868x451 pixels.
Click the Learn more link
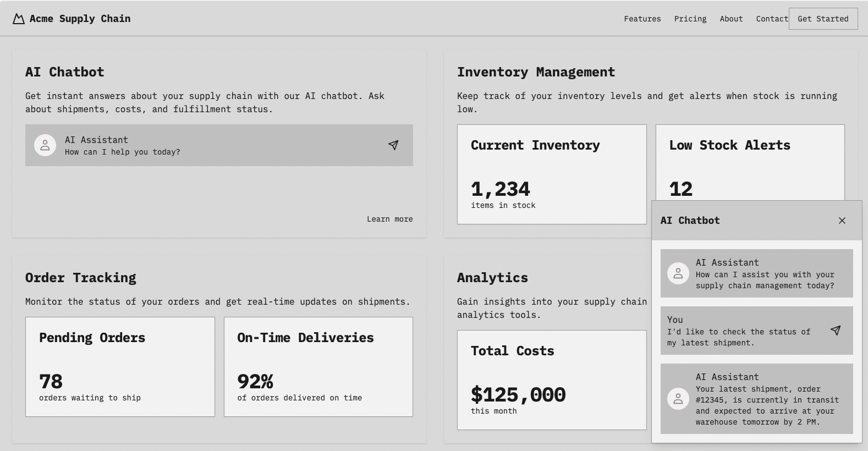coord(389,219)
